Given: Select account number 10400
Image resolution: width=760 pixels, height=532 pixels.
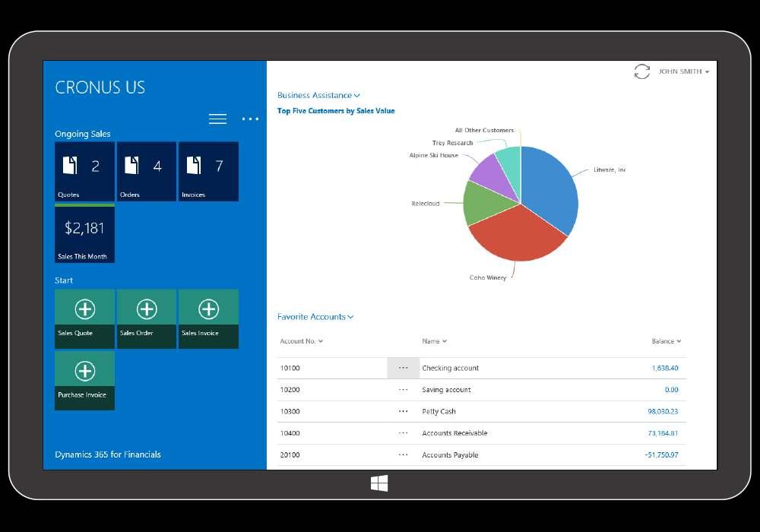Looking at the screenshot, I should point(290,433).
